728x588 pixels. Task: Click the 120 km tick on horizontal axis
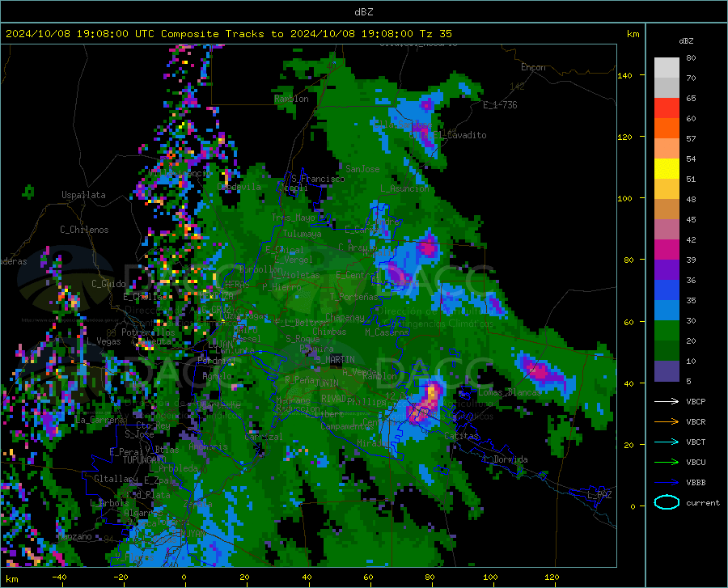552,577
